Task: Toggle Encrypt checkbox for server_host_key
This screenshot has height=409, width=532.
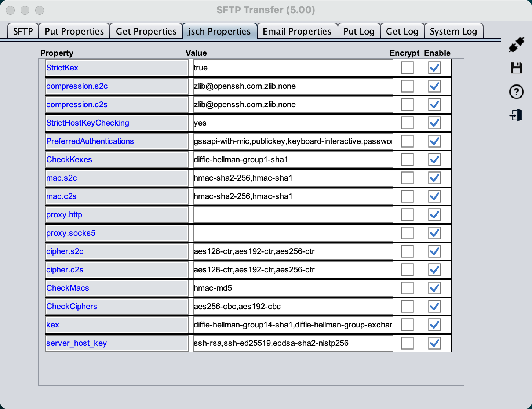Action: pyautogui.click(x=407, y=343)
